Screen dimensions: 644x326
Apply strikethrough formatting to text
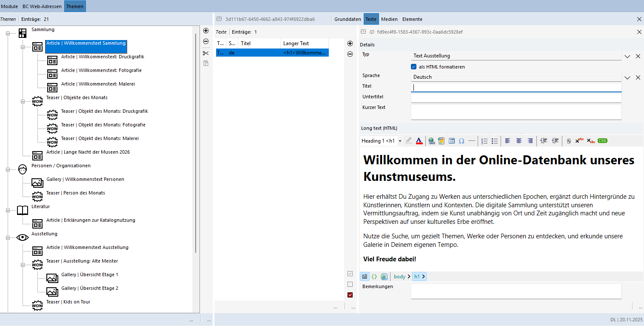569,141
